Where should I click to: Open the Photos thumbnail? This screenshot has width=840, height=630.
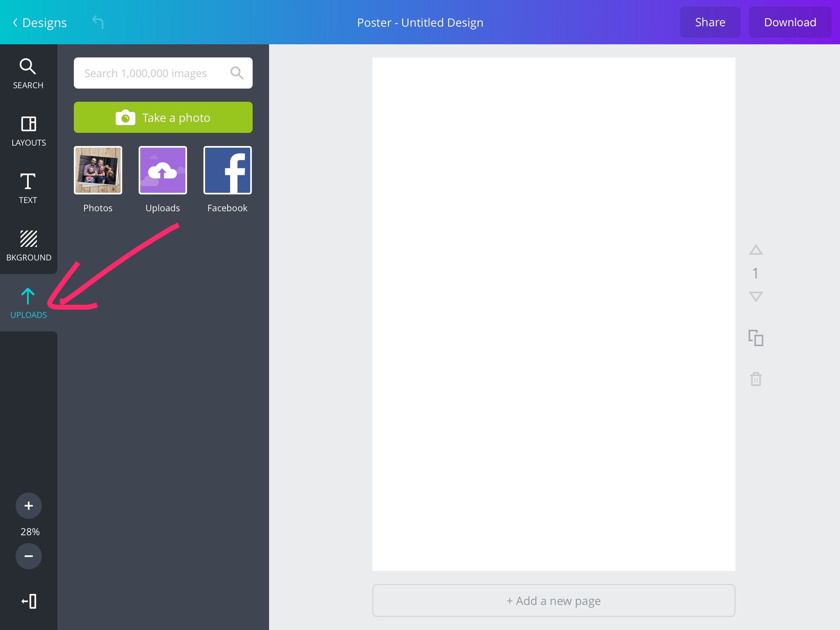pos(98,170)
